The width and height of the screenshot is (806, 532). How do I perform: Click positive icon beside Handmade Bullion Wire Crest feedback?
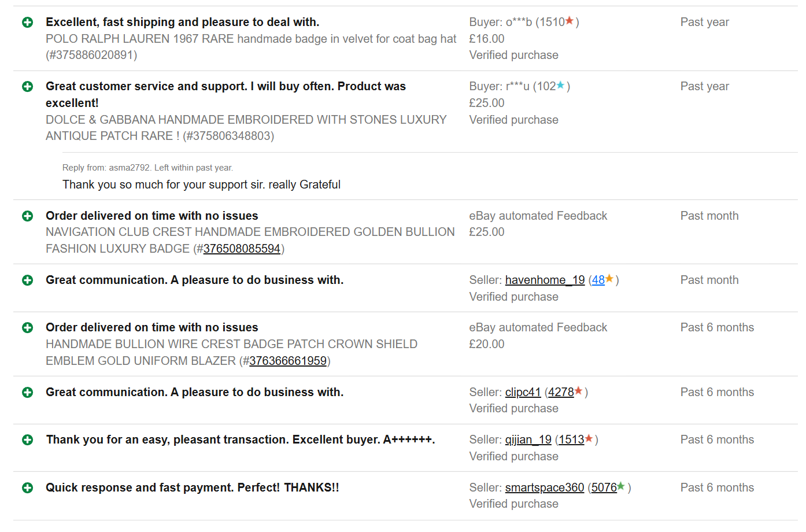27,328
